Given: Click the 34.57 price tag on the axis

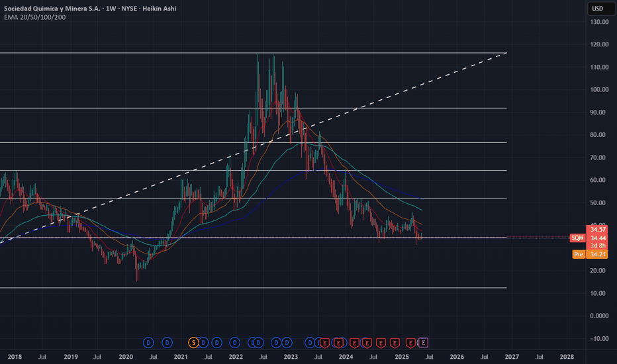Looking at the screenshot, I should [x=597, y=230].
